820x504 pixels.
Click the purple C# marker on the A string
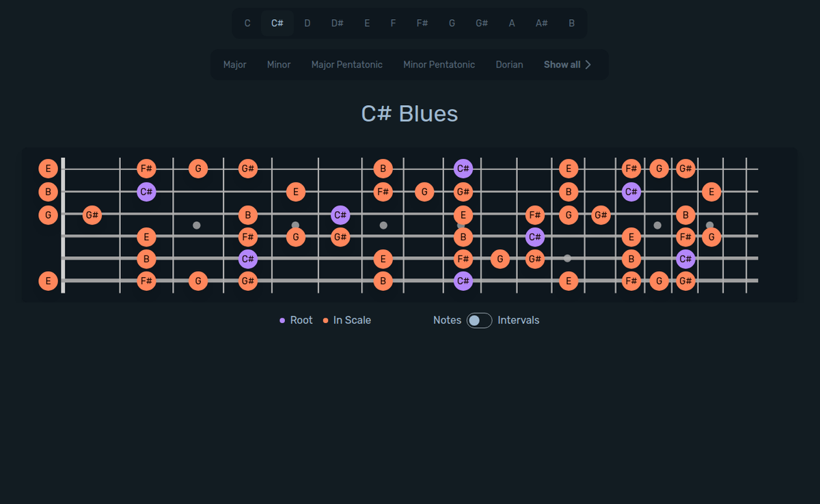pos(247,259)
